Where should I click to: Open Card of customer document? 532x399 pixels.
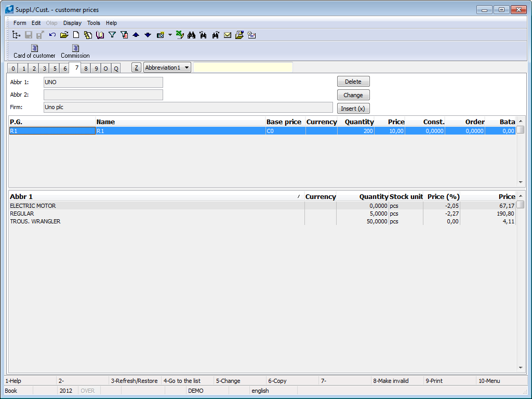pos(34,51)
